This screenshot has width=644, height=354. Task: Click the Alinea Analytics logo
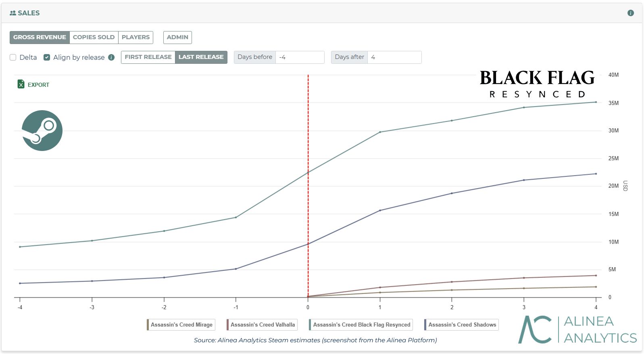(x=577, y=329)
